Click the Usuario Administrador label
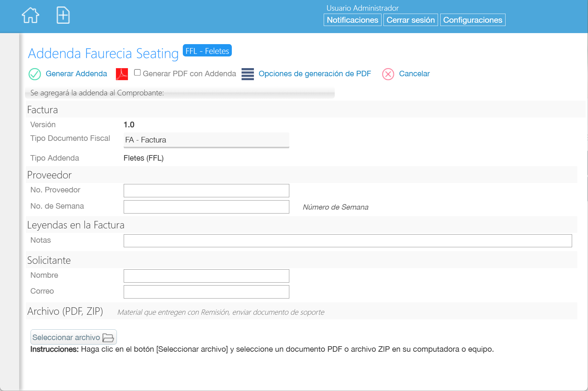 pyautogui.click(x=362, y=8)
